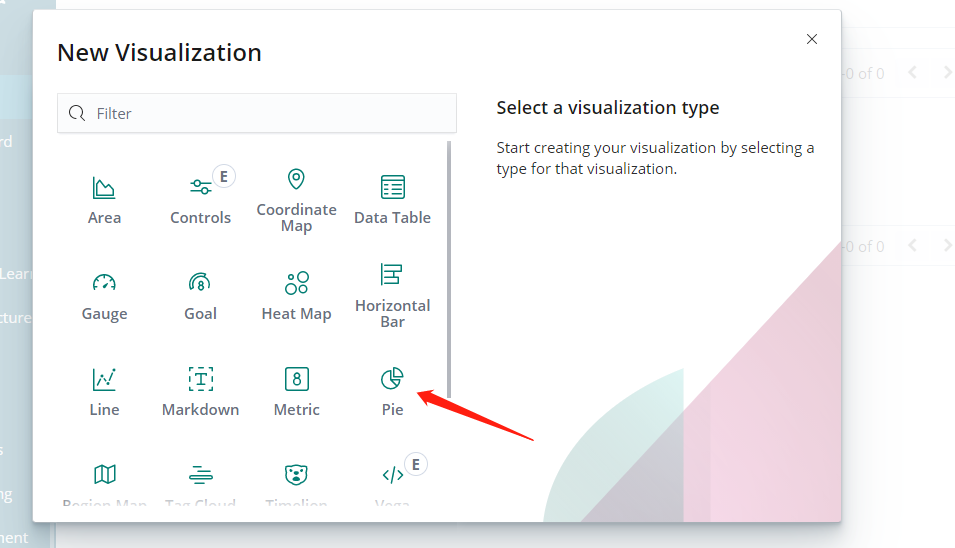Select the Markdown visualization icon
This screenshot has width=955, height=548.
[x=201, y=379]
